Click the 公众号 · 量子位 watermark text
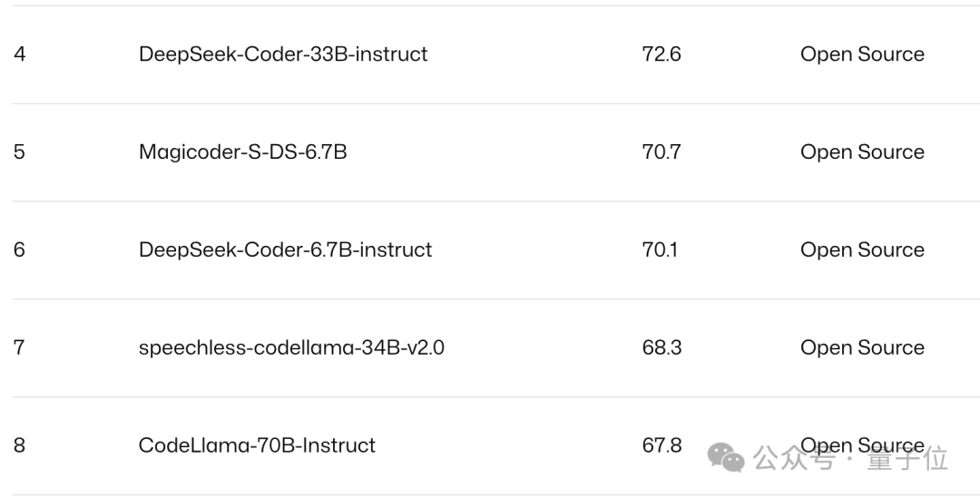980x498 pixels. [851, 458]
